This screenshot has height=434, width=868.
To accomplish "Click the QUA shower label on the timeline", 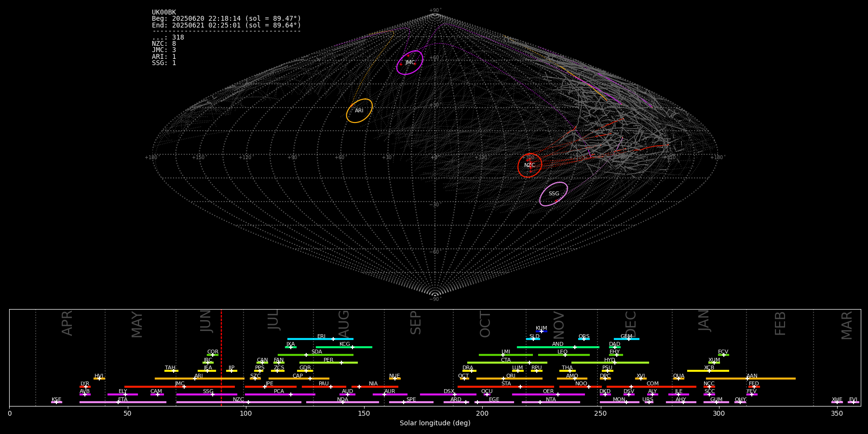I will click(678, 376).
